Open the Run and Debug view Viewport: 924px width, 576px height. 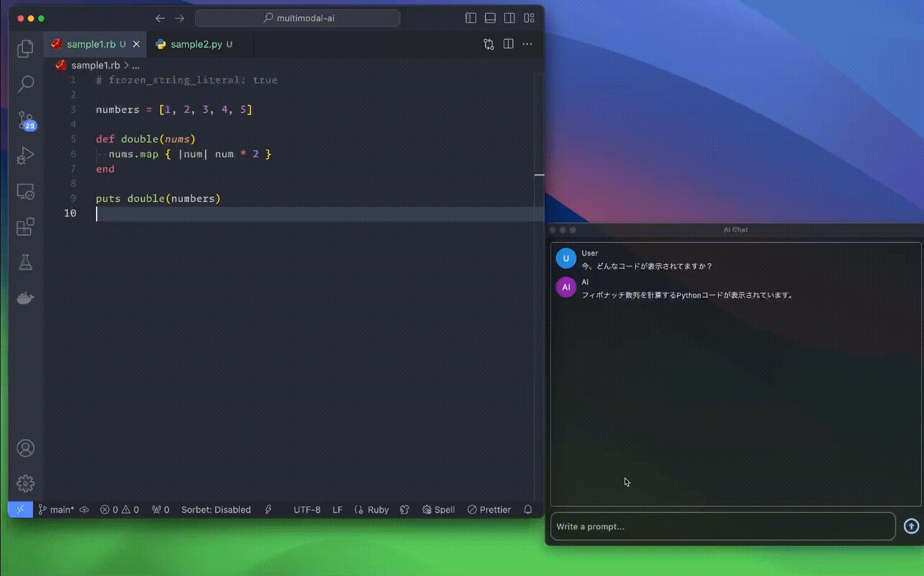tap(25, 155)
